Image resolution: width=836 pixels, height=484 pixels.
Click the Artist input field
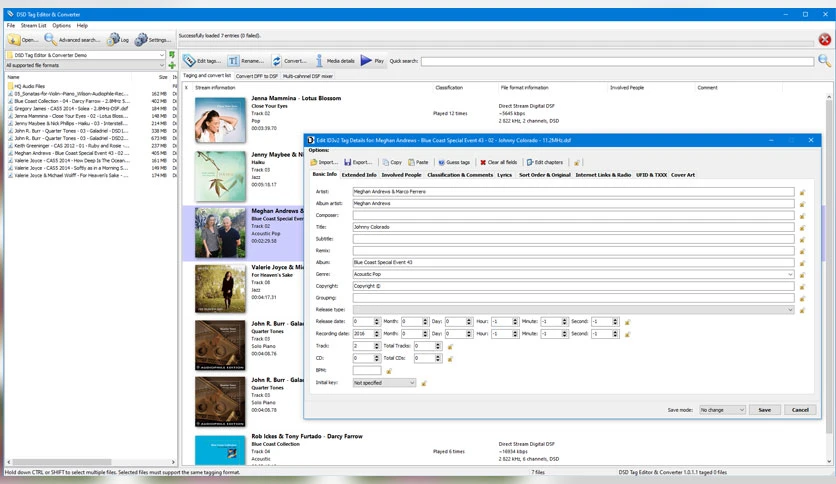[x=573, y=191]
